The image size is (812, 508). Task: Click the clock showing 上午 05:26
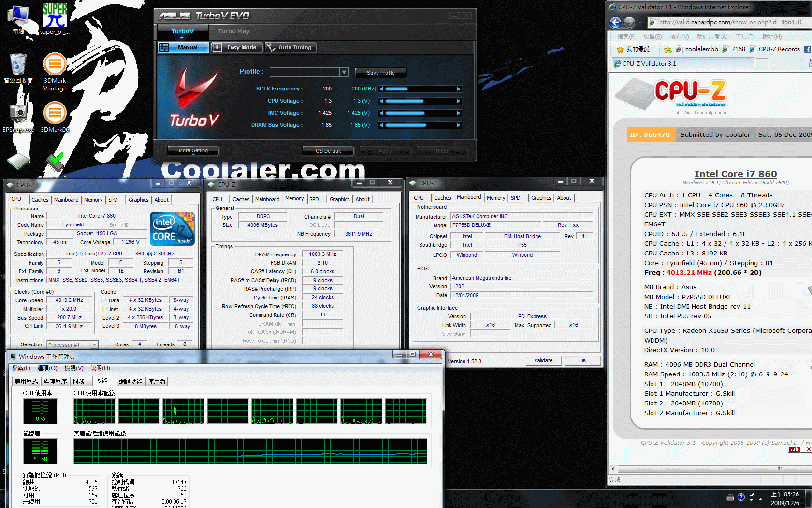click(785, 494)
